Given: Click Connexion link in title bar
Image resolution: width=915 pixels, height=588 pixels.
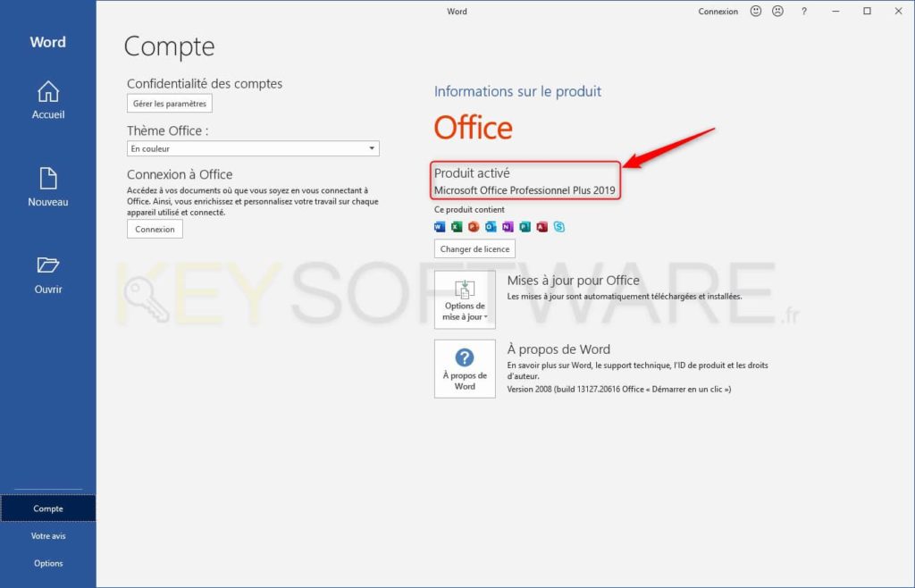Looking at the screenshot, I should (718, 11).
